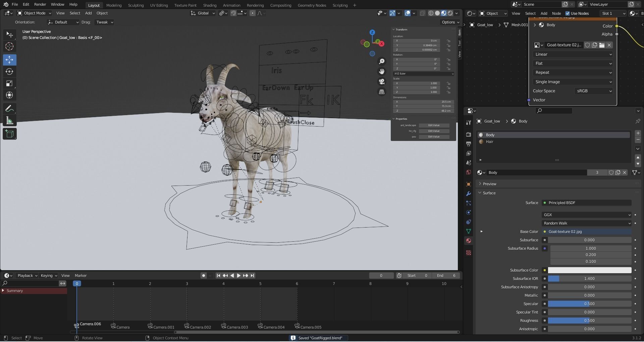Activate the Transform tool
This screenshot has height=342, width=644.
click(x=9, y=95)
